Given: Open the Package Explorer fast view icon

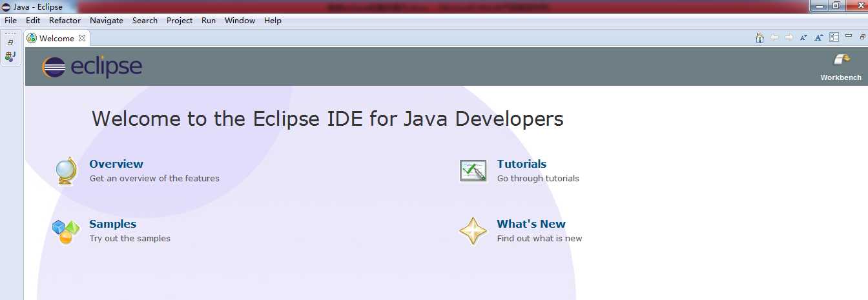Looking at the screenshot, I should point(10,57).
